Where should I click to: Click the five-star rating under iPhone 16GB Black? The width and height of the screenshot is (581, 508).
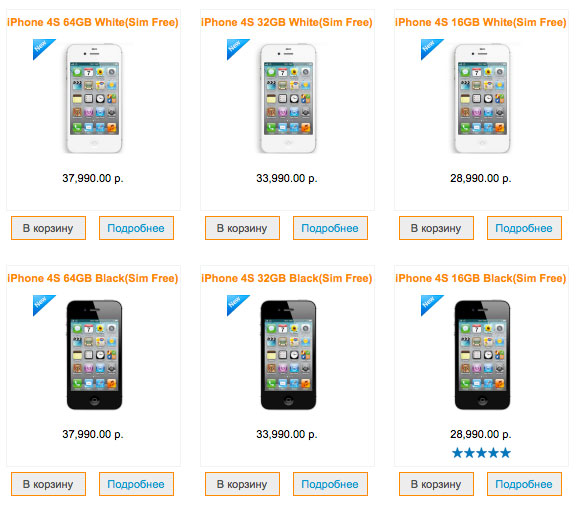(x=481, y=452)
